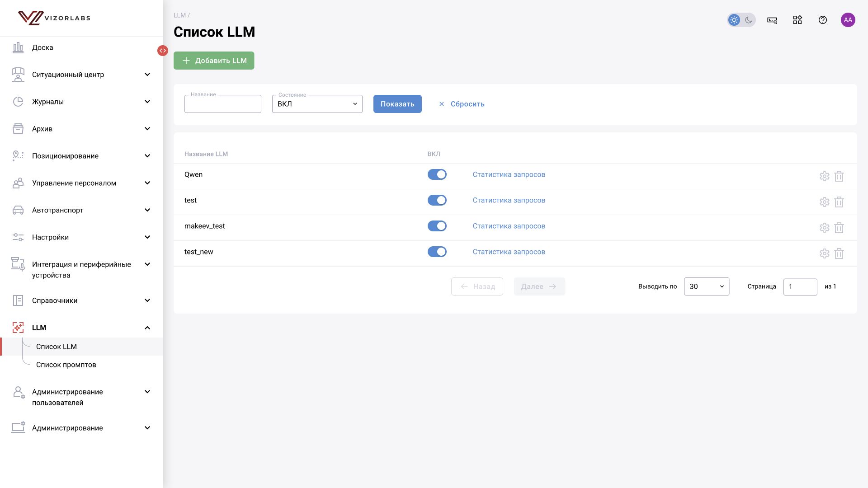Viewport: 868px width, 488px height.
Task: Click the Показать filter button
Action: click(x=397, y=104)
